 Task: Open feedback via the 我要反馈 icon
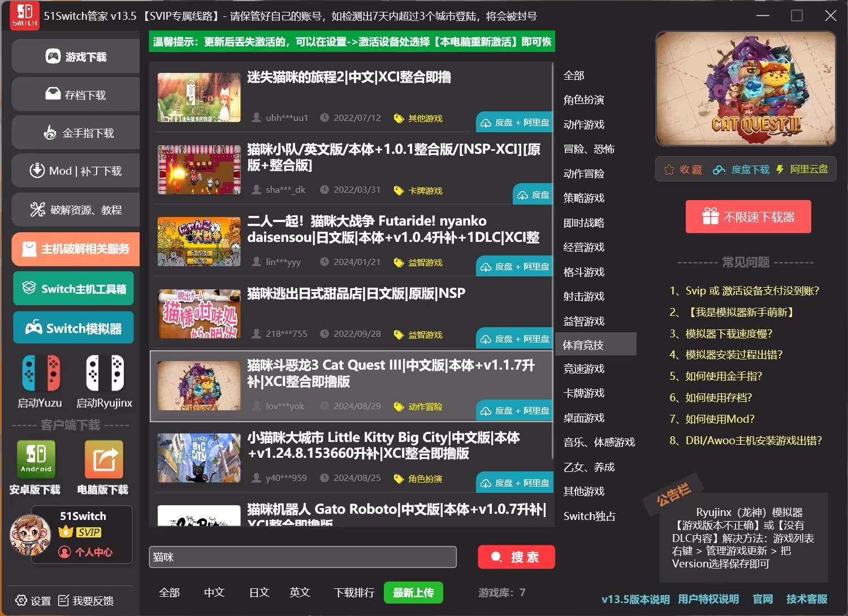(64, 600)
